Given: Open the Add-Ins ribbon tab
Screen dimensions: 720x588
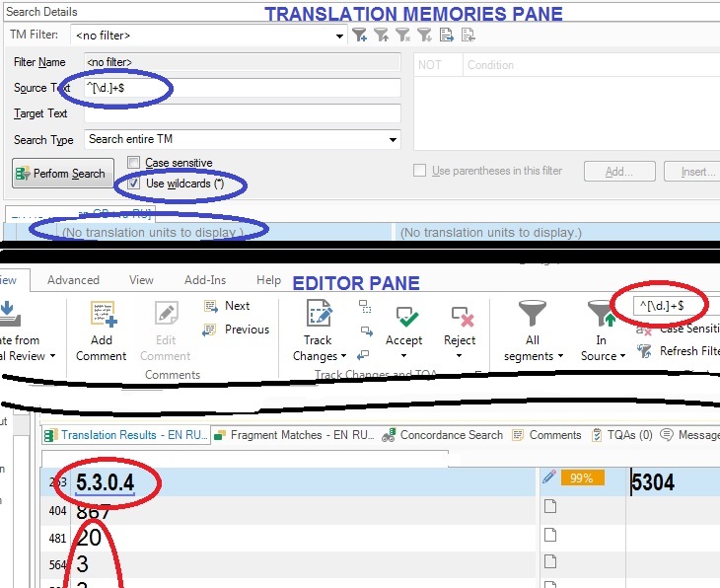Looking at the screenshot, I should (x=205, y=280).
